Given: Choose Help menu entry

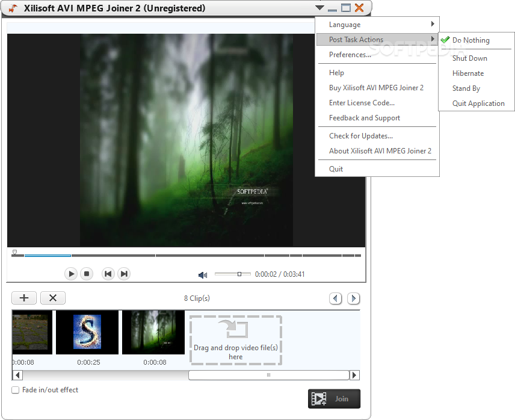Looking at the screenshot, I should click(x=377, y=73).
